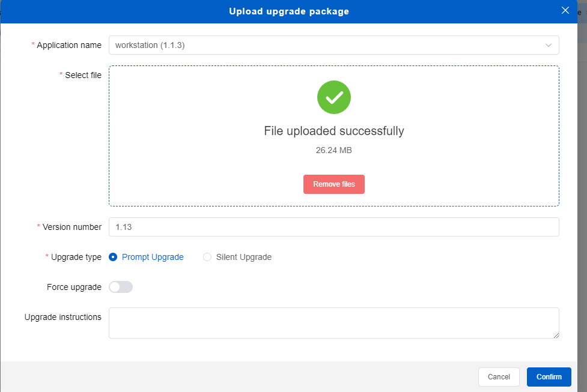Cancel the upgrade package upload
This screenshot has height=392, width=587.
click(x=499, y=377)
